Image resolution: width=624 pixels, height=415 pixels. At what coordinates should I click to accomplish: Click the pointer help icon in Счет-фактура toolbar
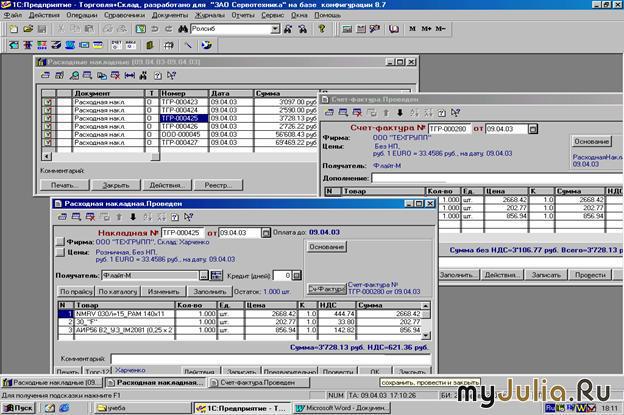(456, 113)
